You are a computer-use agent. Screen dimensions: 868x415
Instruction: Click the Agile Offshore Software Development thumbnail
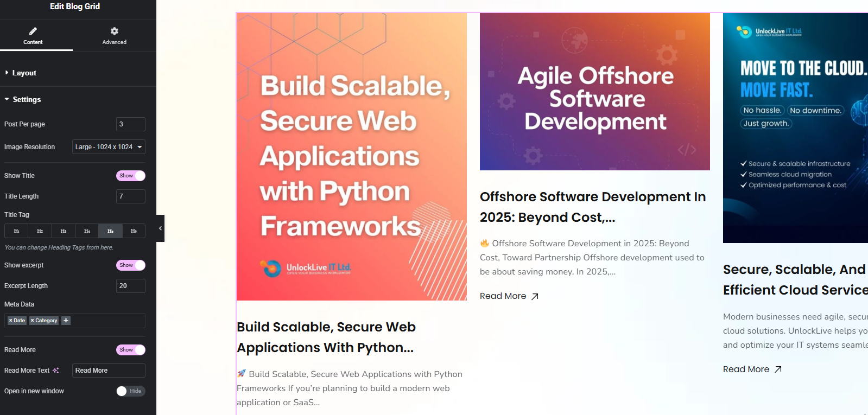tap(594, 92)
